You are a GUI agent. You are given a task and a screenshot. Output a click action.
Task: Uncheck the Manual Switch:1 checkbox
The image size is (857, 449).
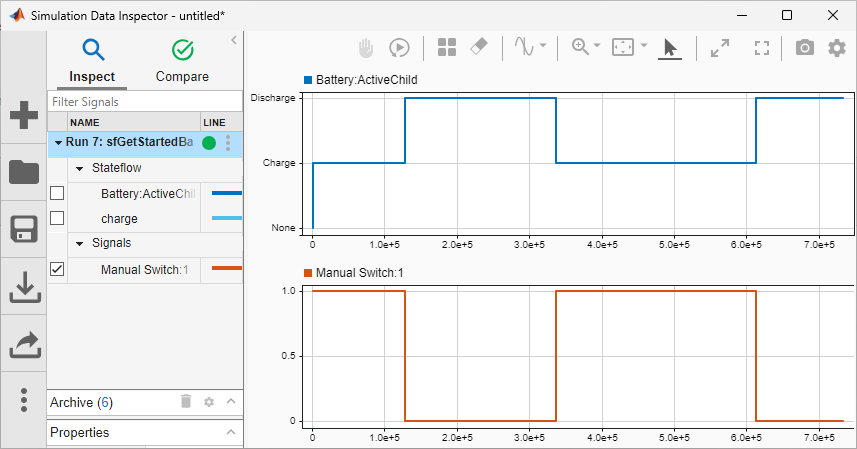coord(57,269)
